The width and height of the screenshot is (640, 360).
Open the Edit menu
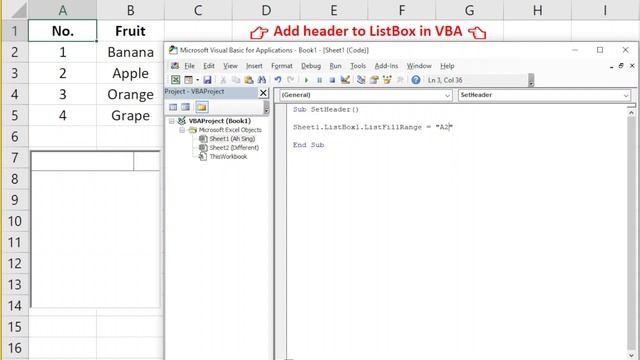click(x=209, y=66)
